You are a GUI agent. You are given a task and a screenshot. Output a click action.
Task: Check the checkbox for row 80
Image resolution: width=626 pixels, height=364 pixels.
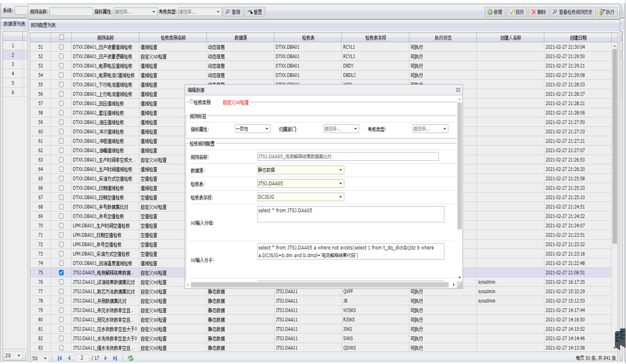point(61,320)
